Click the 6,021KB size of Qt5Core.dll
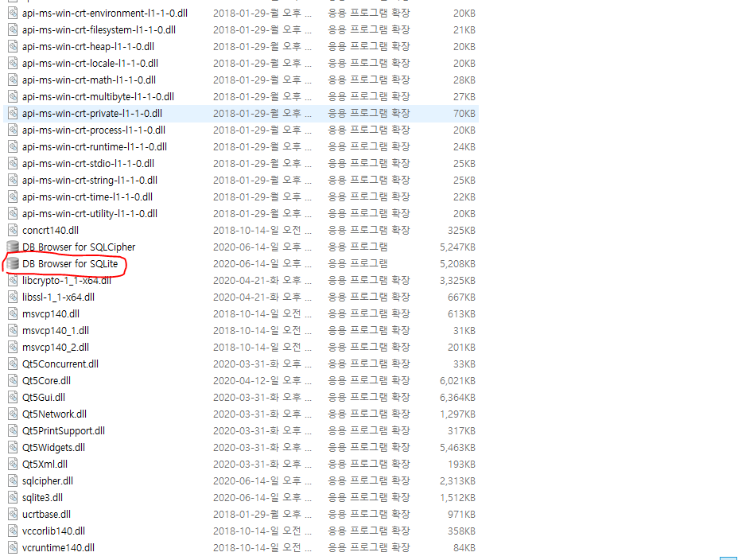 [457, 380]
